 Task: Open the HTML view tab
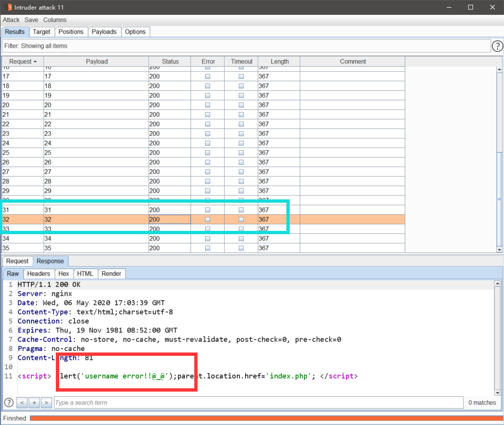pos(85,274)
